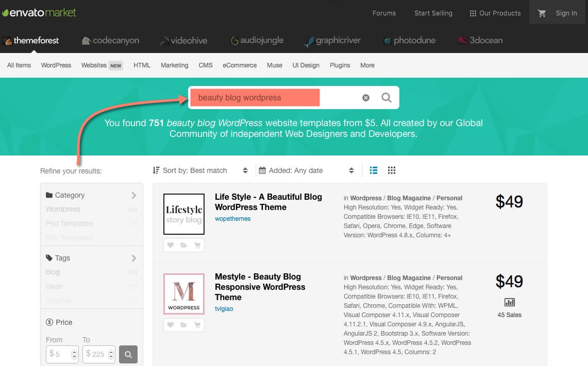This screenshot has width=588, height=366.
Task: Open the CMS category menu
Action: (206, 65)
